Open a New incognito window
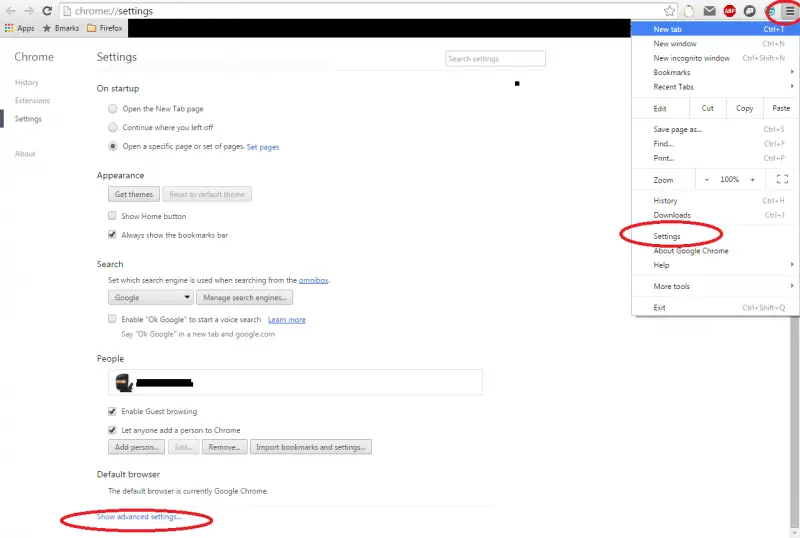 (x=715, y=58)
